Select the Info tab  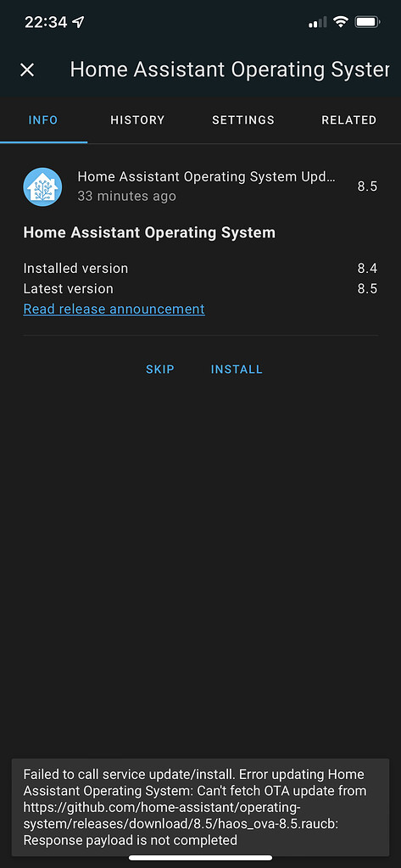tap(43, 120)
